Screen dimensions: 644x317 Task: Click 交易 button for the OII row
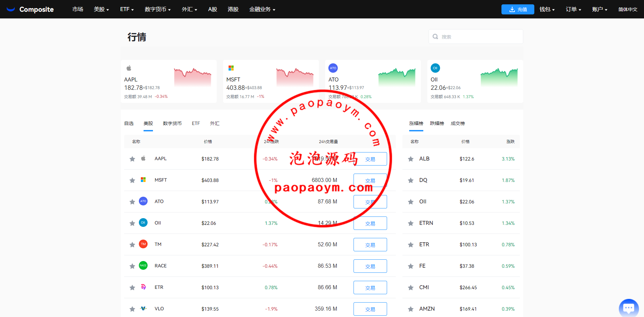click(x=370, y=223)
